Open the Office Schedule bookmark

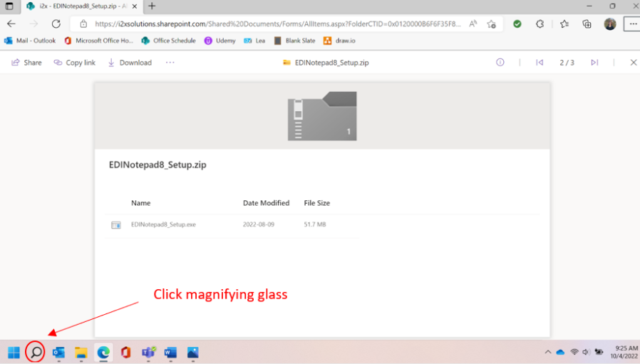tap(169, 41)
